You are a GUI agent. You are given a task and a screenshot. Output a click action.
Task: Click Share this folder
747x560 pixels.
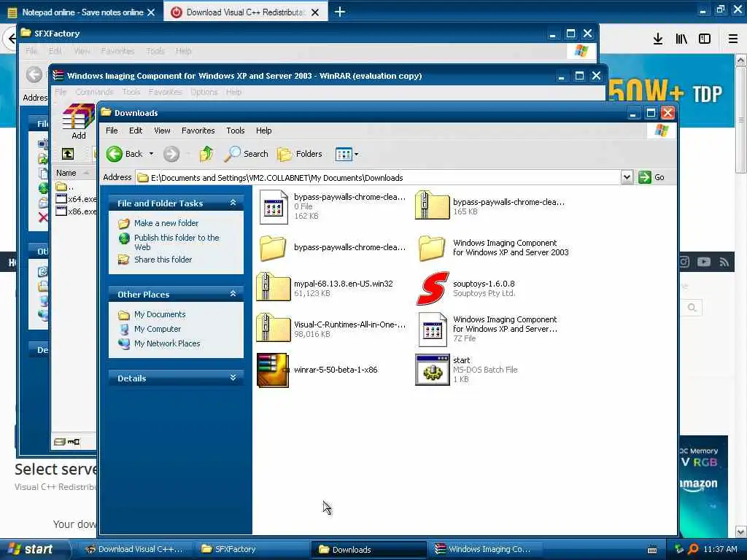(x=163, y=260)
